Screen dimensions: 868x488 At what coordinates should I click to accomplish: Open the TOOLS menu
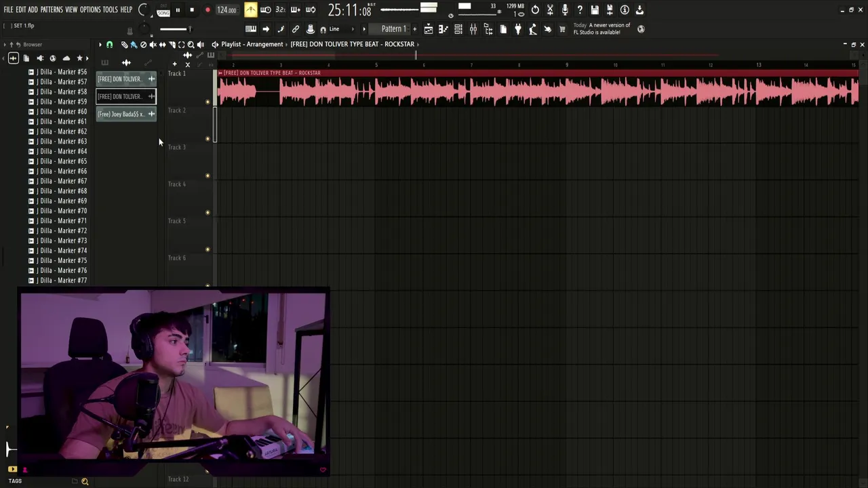(111, 9)
